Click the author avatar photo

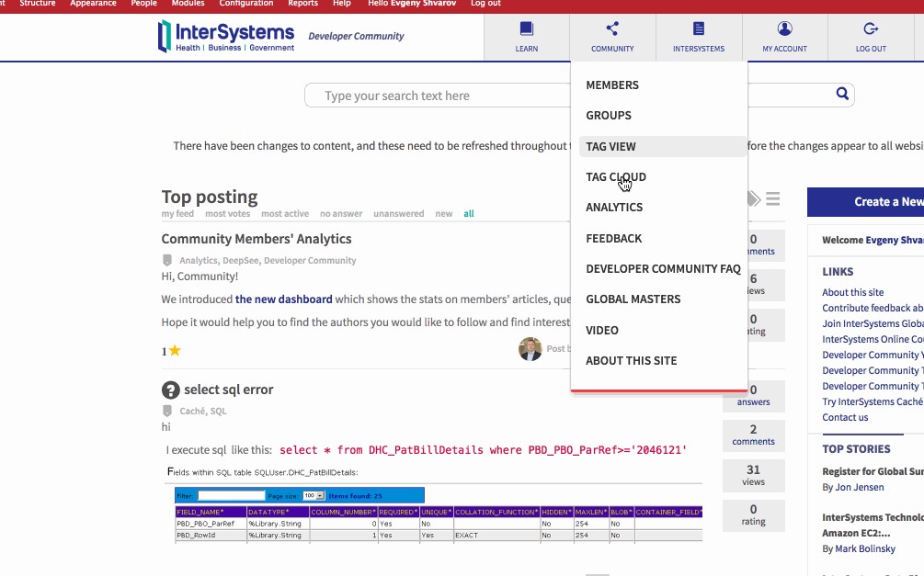530,349
